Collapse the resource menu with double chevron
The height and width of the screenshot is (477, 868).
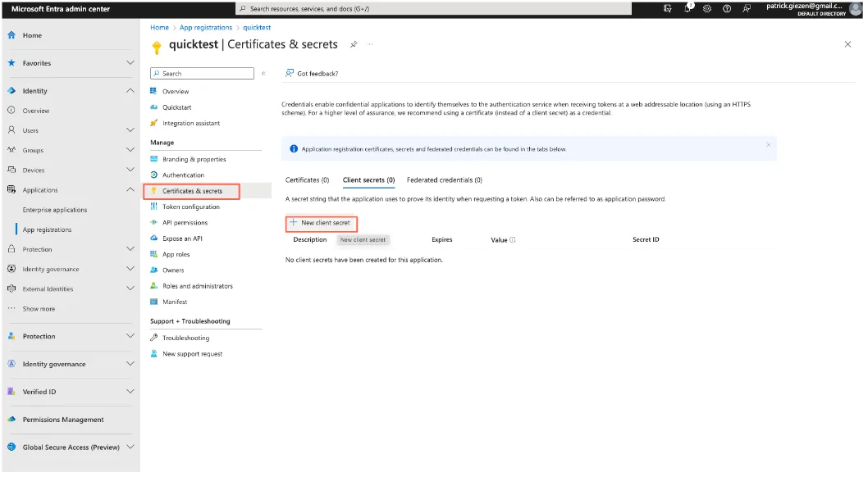[x=263, y=74]
